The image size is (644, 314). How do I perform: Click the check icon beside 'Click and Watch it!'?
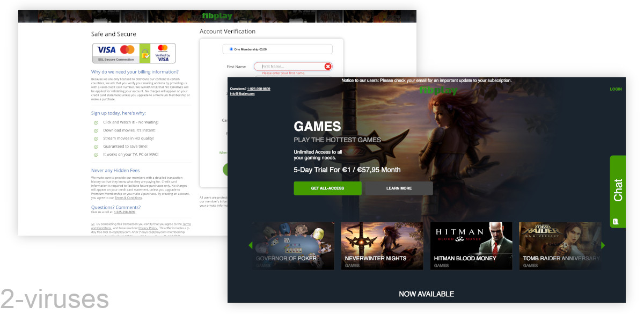[x=96, y=122]
